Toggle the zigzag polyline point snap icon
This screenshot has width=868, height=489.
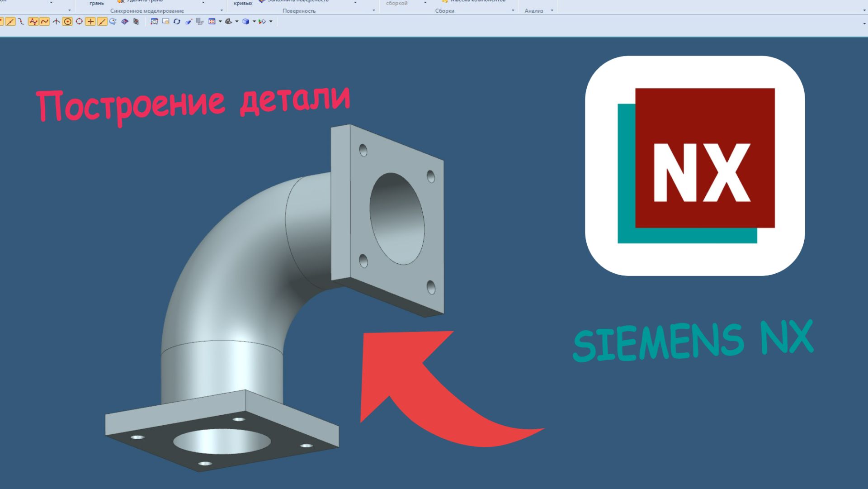[33, 21]
